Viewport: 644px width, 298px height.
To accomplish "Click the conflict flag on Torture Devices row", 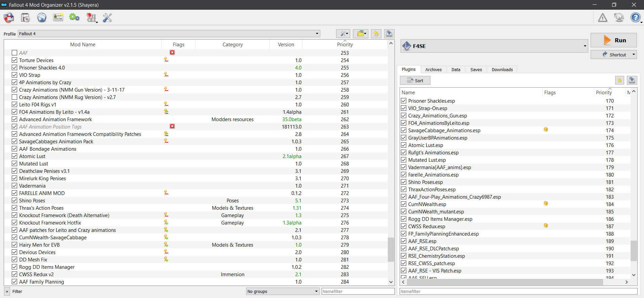I will coord(166,60).
